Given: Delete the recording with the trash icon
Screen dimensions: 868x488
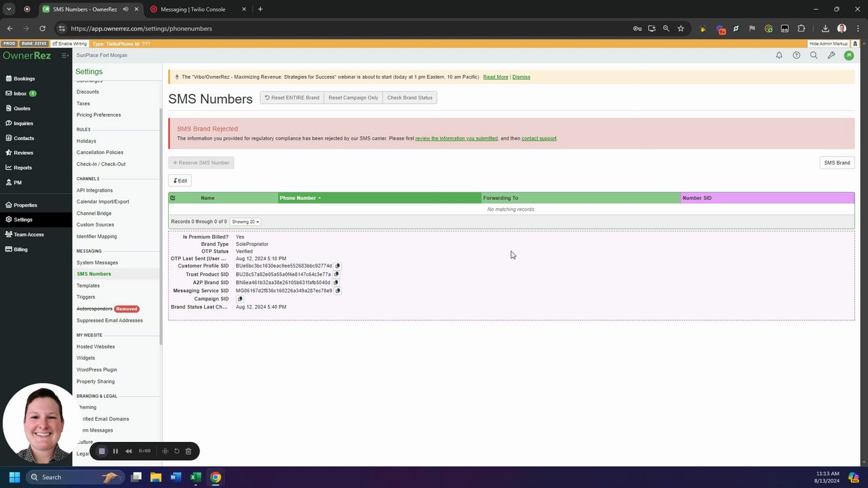Looking at the screenshot, I should click(189, 451).
